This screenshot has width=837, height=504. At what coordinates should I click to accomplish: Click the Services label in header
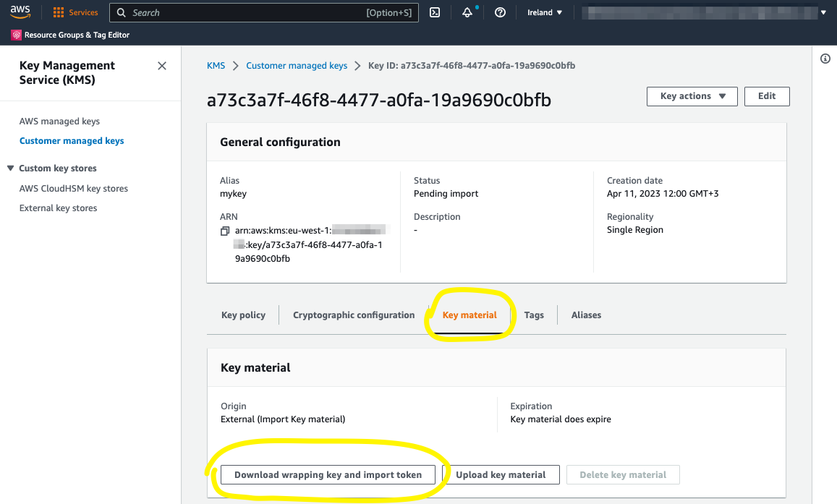point(83,12)
